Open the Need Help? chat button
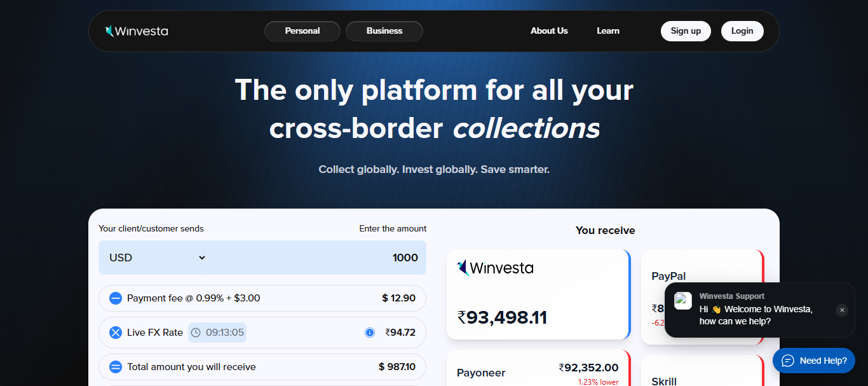Image resolution: width=868 pixels, height=386 pixels. (x=814, y=361)
